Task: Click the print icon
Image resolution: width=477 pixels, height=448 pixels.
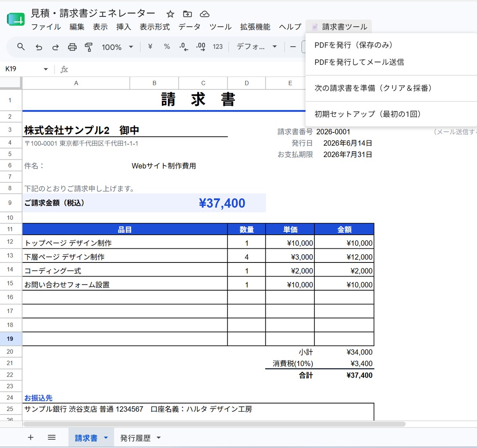Action: click(72, 47)
